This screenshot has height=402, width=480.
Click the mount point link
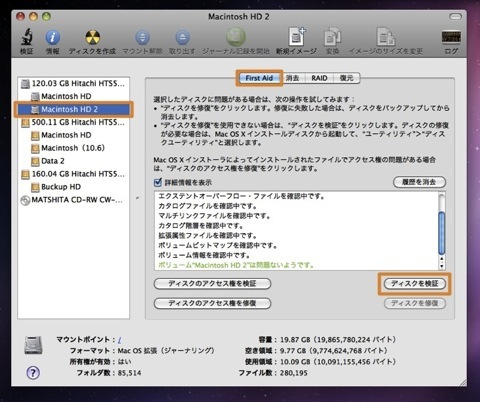click(x=119, y=340)
